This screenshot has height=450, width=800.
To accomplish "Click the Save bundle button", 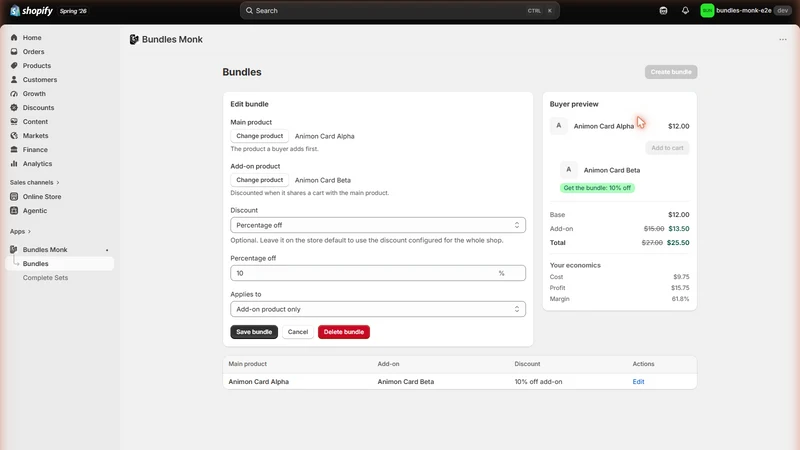I will (x=254, y=332).
